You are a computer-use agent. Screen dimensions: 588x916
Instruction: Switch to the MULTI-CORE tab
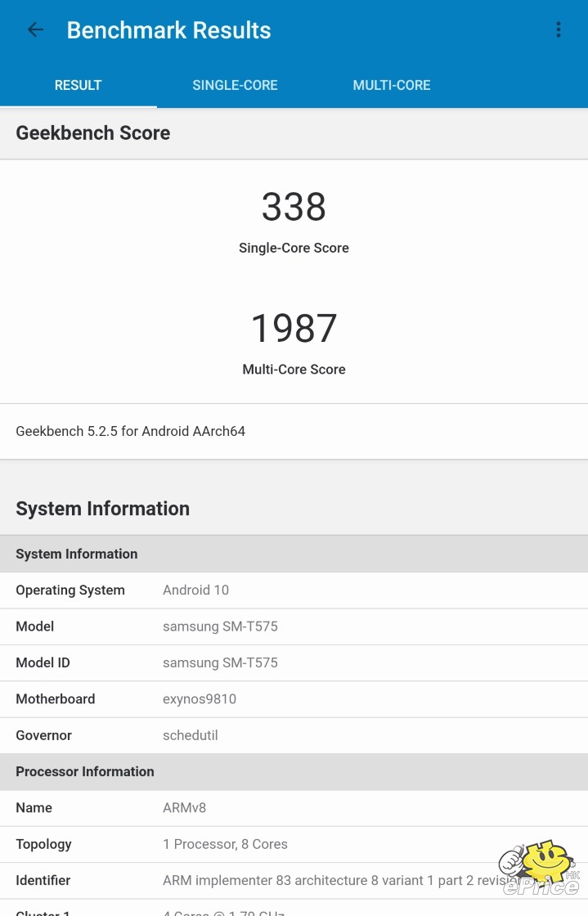coord(392,85)
